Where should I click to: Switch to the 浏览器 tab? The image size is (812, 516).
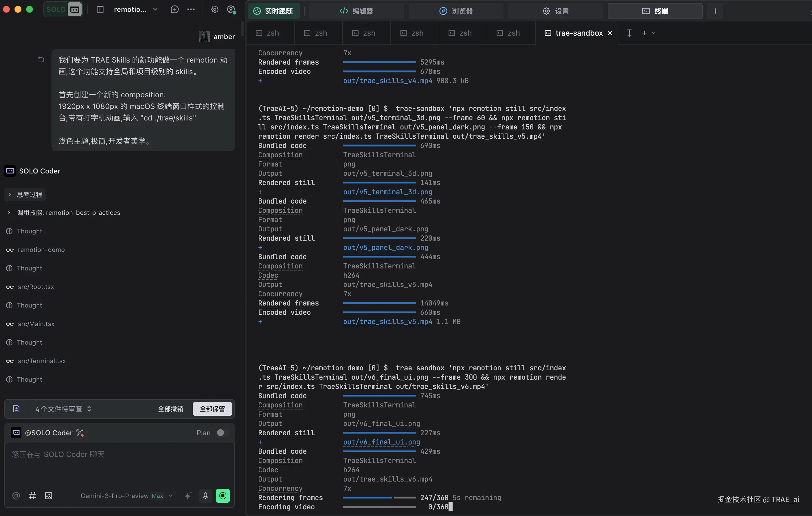tap(456, 11)
